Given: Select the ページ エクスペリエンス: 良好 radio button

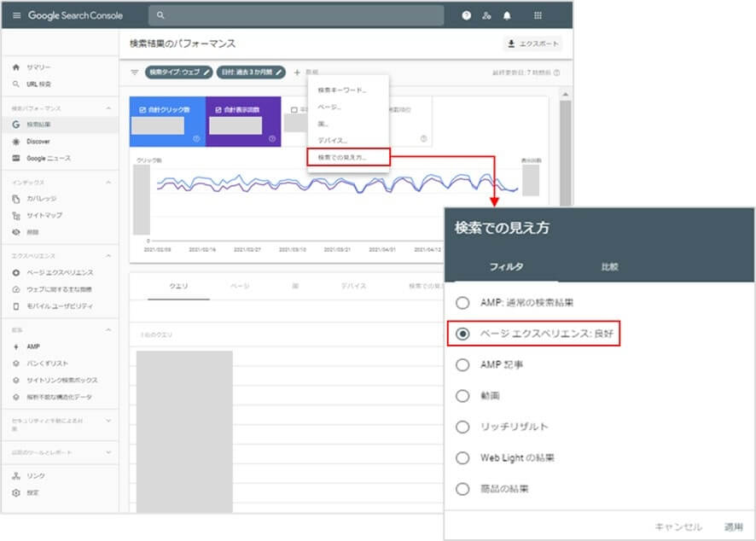Looking at the screenshot, I should pyautogui.click(x=462, y=334).
